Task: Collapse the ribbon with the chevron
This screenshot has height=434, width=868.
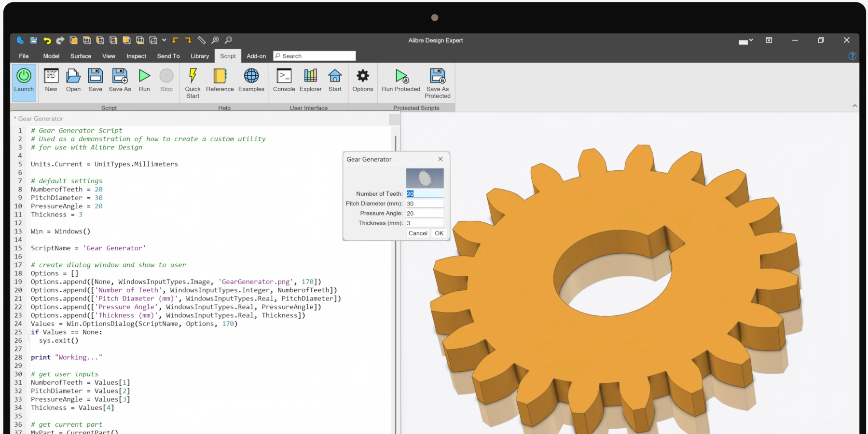Action: click(854, 106)
